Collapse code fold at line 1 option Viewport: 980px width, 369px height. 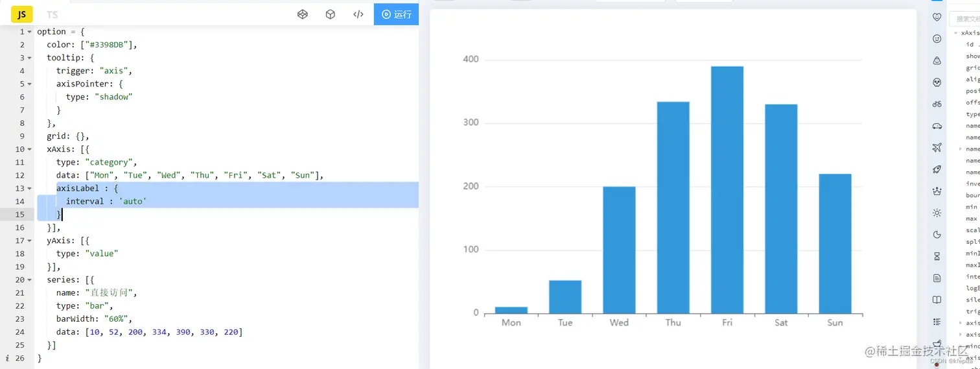pyautogui.click(x=30, y=32)
